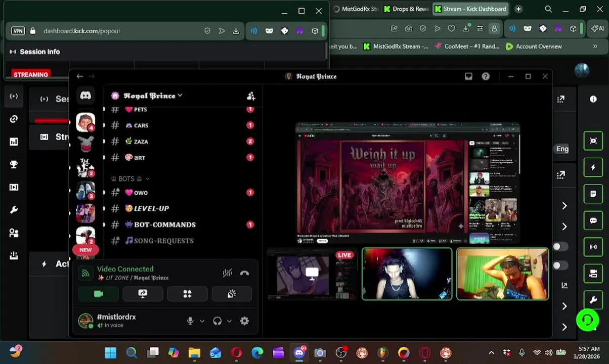
Task: Open the browser AI assistant button
Action: tap(597, 29)
